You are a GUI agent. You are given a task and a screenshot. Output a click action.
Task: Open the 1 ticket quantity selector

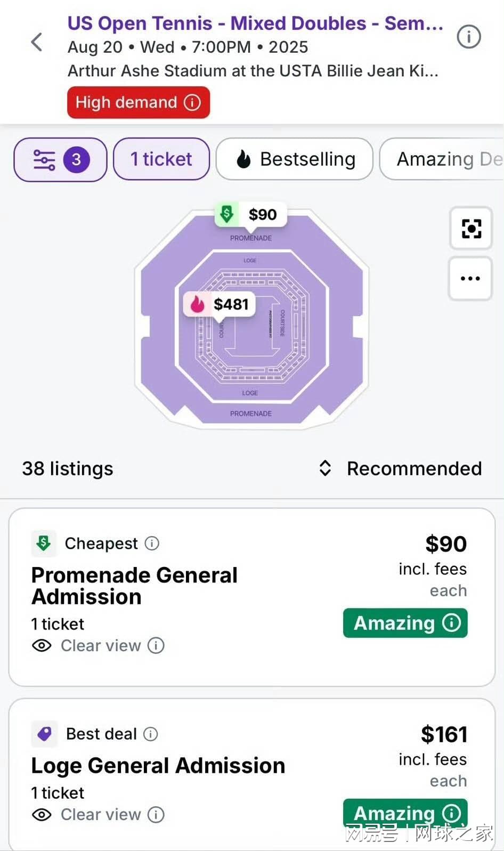161,159
